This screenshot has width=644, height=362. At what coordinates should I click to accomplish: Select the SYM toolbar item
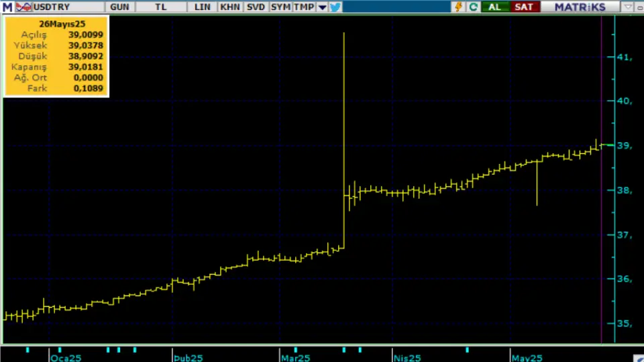[x=280, y=7]
